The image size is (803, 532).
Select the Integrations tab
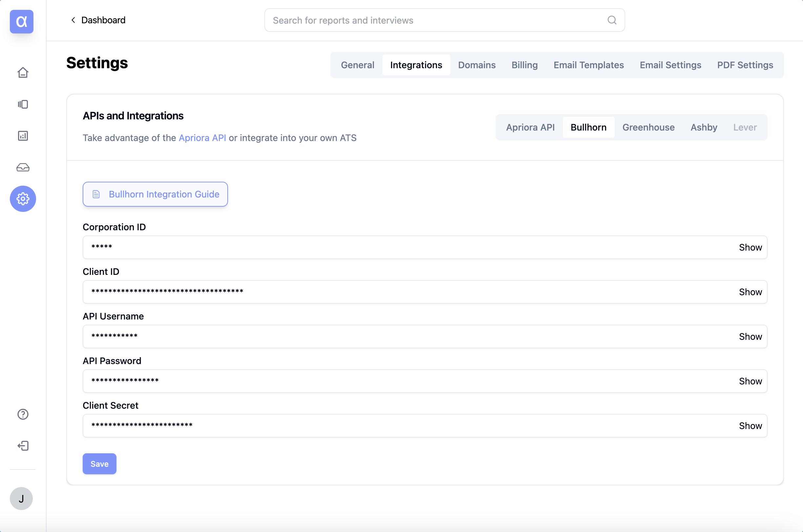click(x=416, y=65)
